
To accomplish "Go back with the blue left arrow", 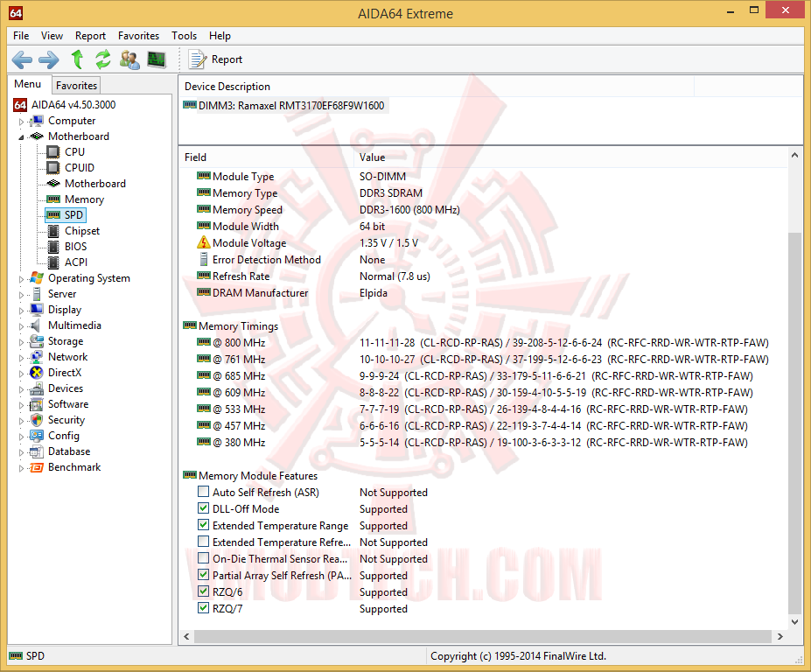I will click(x=22, y=60).
